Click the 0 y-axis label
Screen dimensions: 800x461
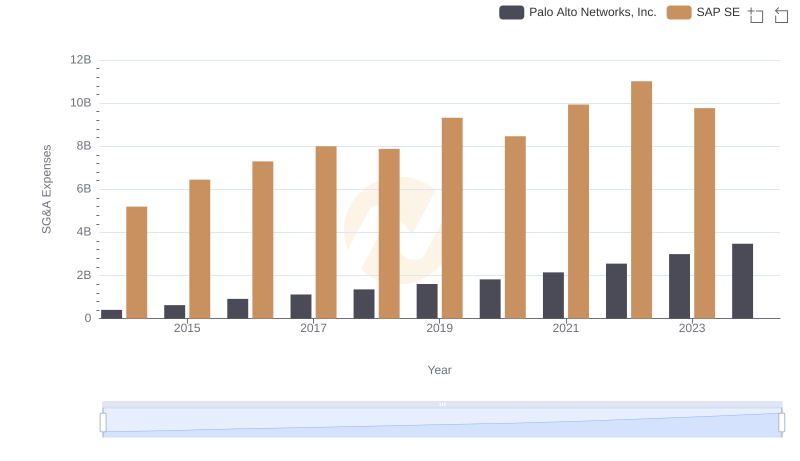88,318
